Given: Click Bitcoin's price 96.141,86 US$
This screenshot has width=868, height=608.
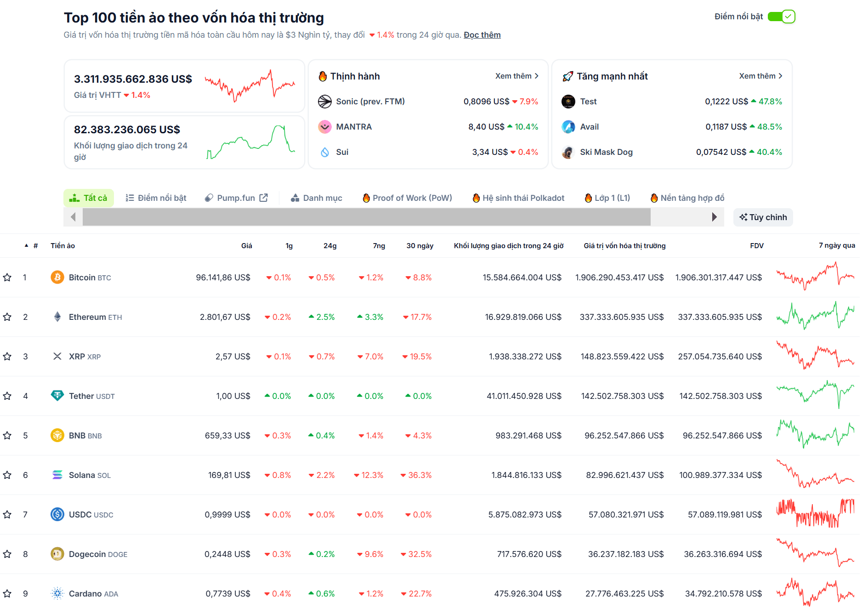Looking at the screenshot, I should (x=223, y=278).
